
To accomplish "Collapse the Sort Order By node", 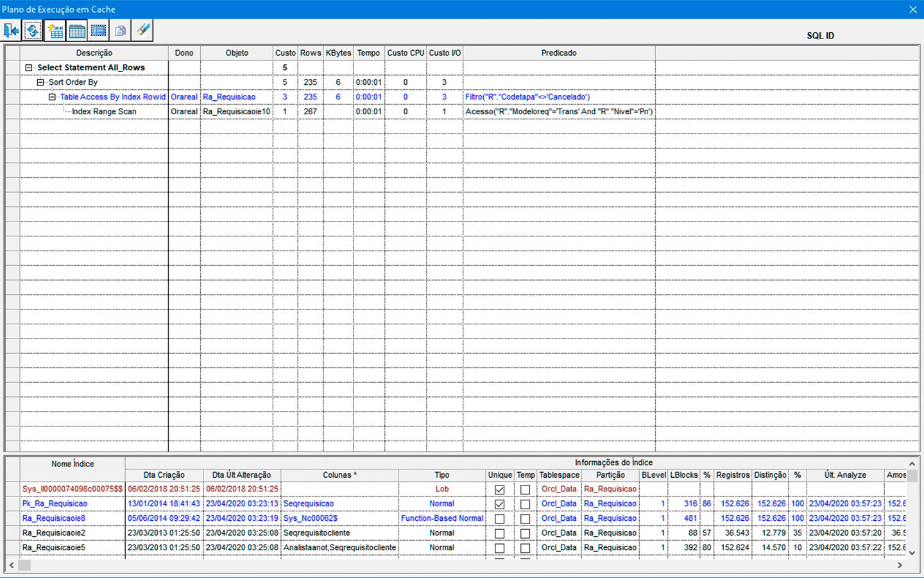I will pyautogui.click(x=40, y=82).
